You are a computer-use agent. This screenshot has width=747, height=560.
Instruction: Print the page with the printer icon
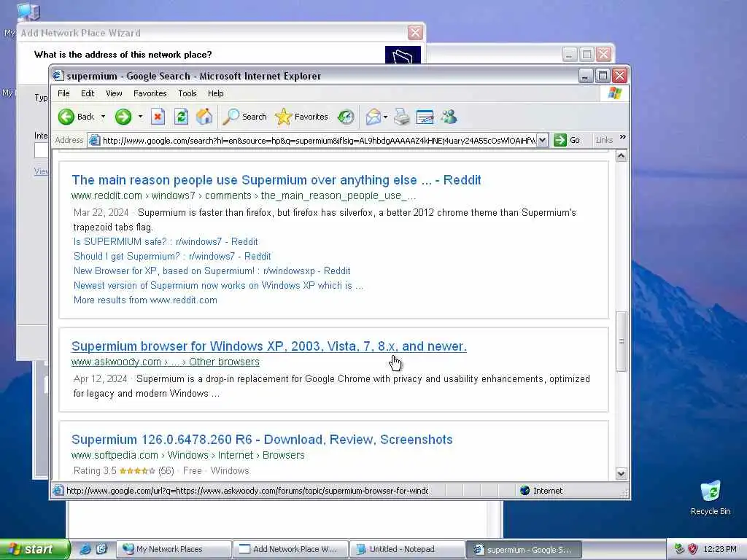coord(402,117)
